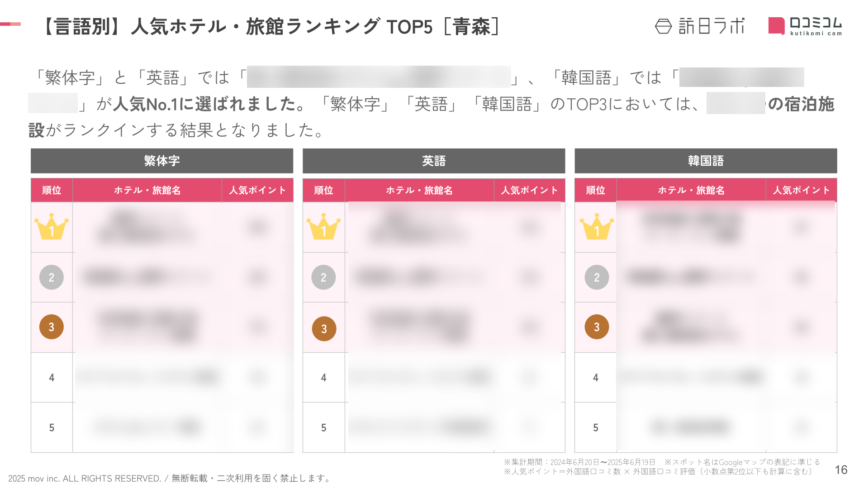Click silver rank 2 badge under 繁体字
The image size is (868, 489).
coord(52,277)
